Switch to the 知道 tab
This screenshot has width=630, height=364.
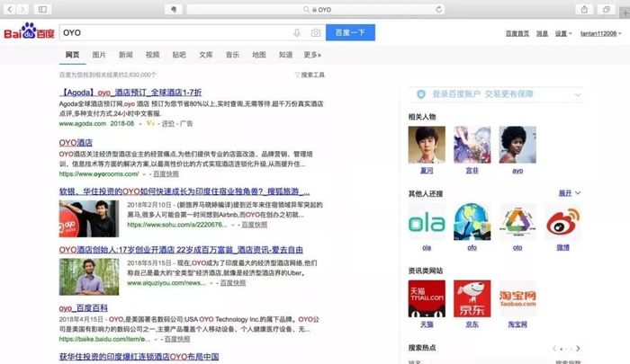pos(285,55)
